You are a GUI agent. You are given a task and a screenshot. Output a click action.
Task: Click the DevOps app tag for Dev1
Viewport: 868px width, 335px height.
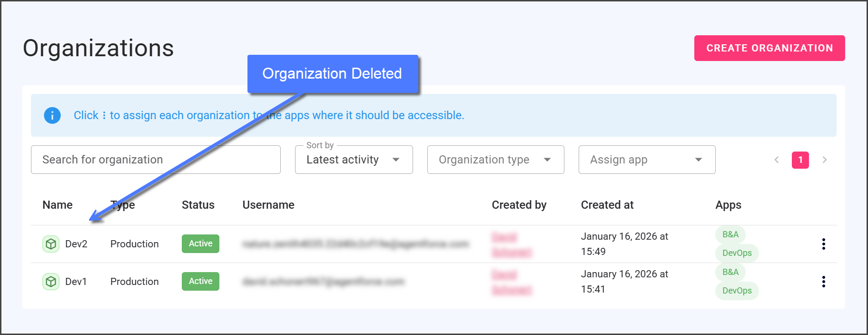coord(737,291)
